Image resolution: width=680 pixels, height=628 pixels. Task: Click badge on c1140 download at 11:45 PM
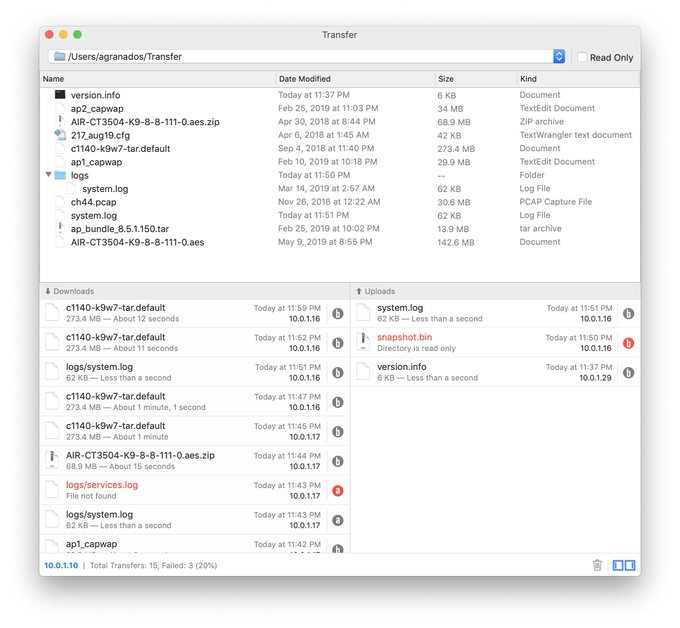(337, 432)
